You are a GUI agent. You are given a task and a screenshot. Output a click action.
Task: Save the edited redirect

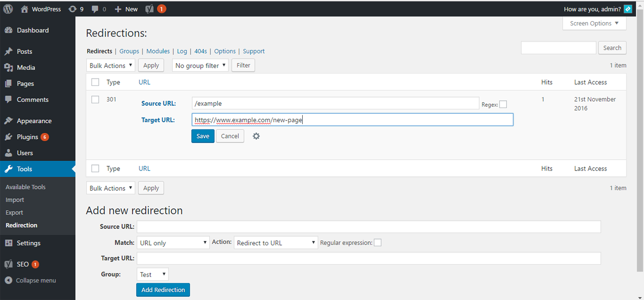203,136
